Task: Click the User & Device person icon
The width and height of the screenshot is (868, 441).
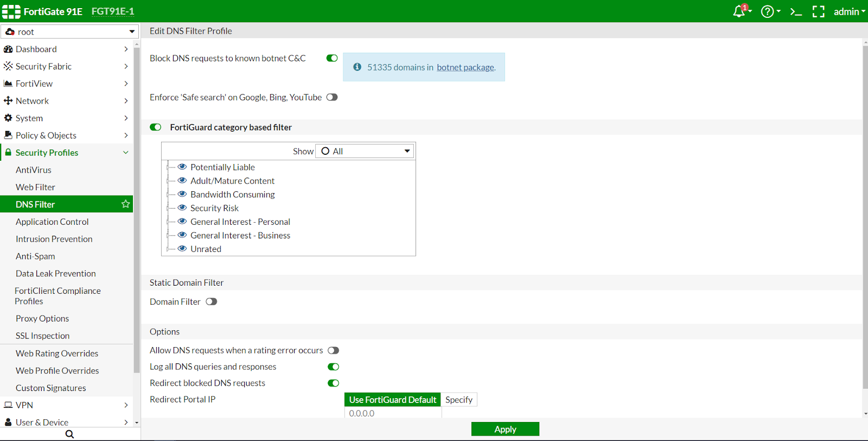Action: (8, 422)
